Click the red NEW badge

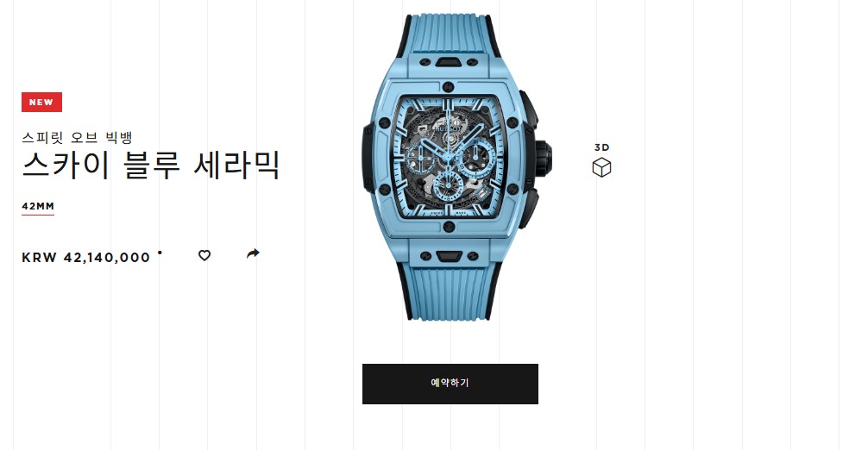click(41, 103)
